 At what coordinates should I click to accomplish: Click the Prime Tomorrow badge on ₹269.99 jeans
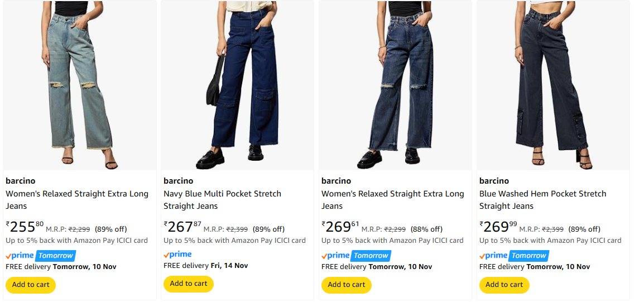[x=514, y=256]
